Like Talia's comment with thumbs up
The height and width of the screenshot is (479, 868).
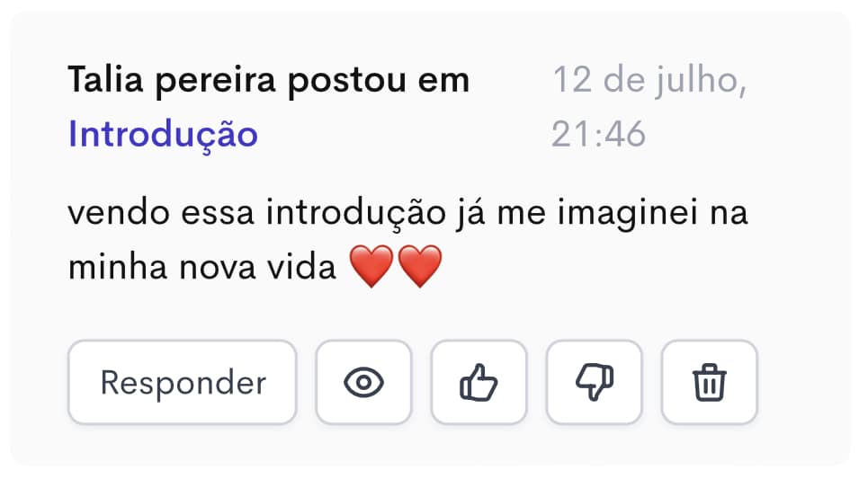click(x=479, y=383)
